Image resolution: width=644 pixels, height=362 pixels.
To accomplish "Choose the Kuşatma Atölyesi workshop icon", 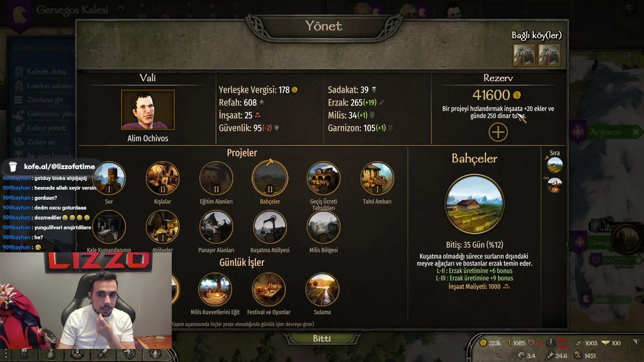I will point(270,227).
